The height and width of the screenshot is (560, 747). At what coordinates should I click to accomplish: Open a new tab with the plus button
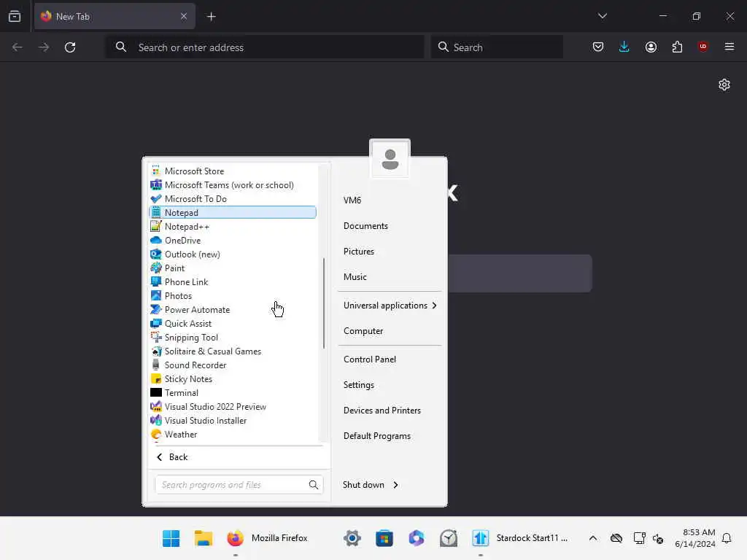[211, 17]
